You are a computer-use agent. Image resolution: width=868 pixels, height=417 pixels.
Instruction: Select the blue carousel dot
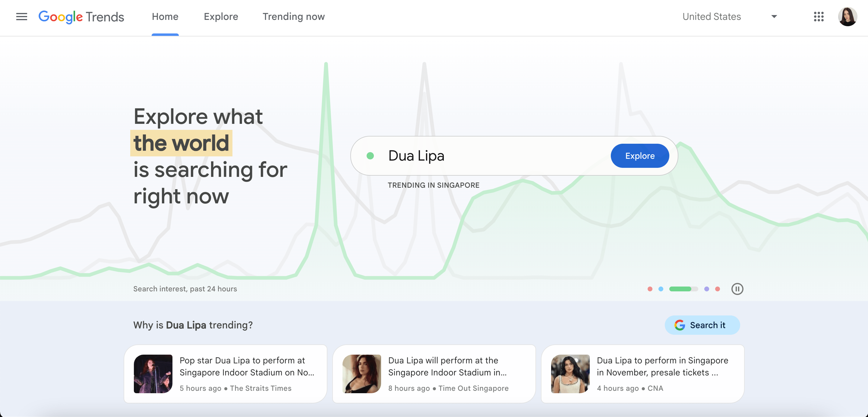[661, 289]
